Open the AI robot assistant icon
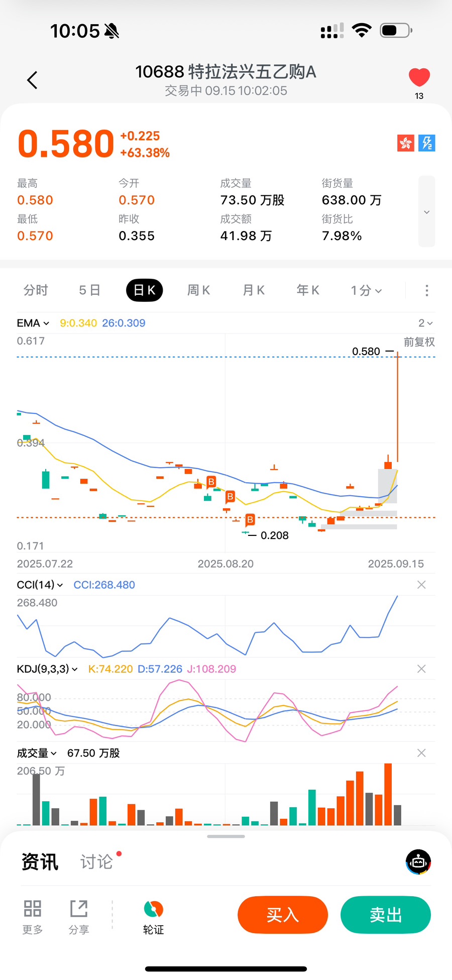Image resolution: width=452 pixels, height=980 pixels. (x=418, y=862)
